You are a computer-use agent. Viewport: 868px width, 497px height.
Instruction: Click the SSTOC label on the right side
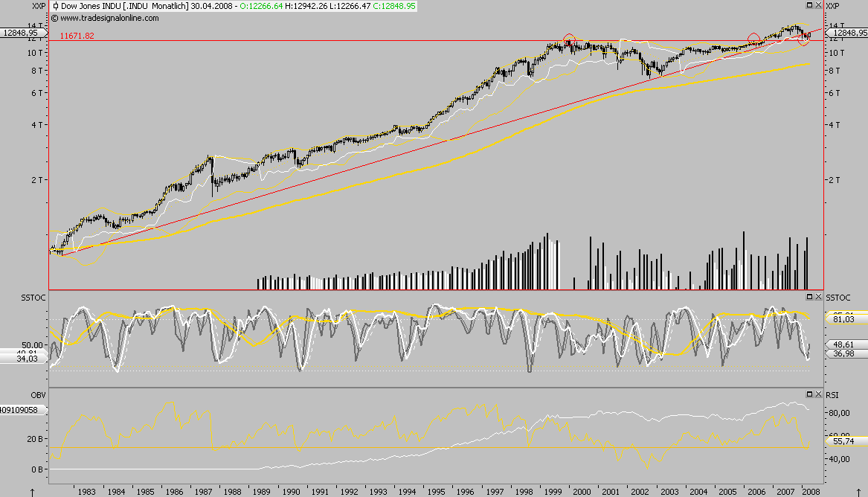[838, 298]
